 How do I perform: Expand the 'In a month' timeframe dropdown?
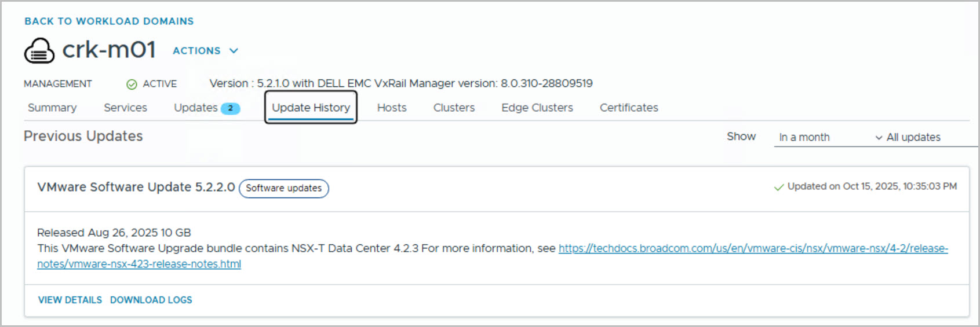click(829, 137)
